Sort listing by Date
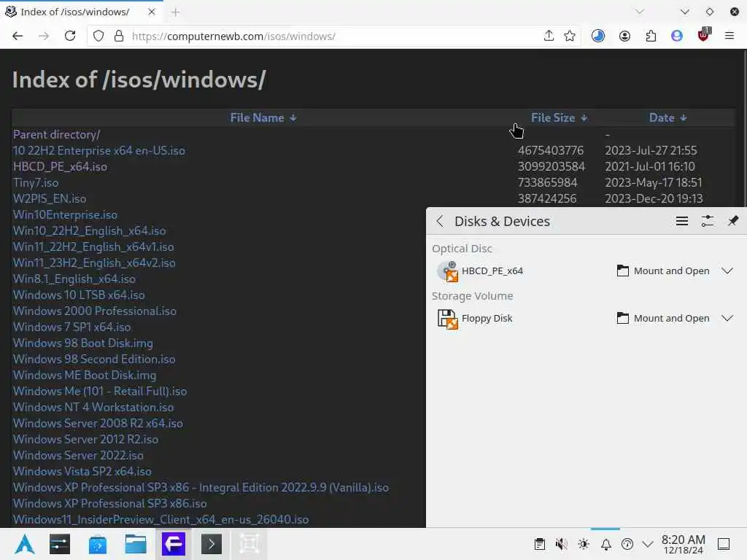Viewport: 747px width, 560px height. (667, 117)
